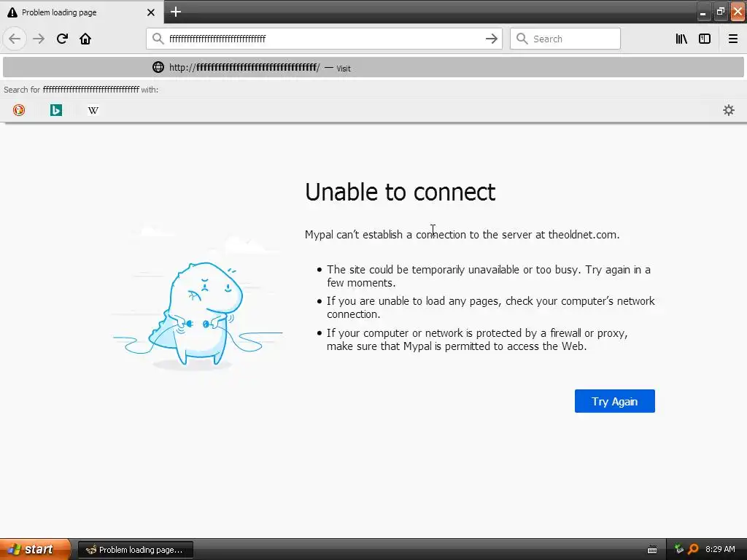Click the theoldnet.com error message text

point(462,234)
